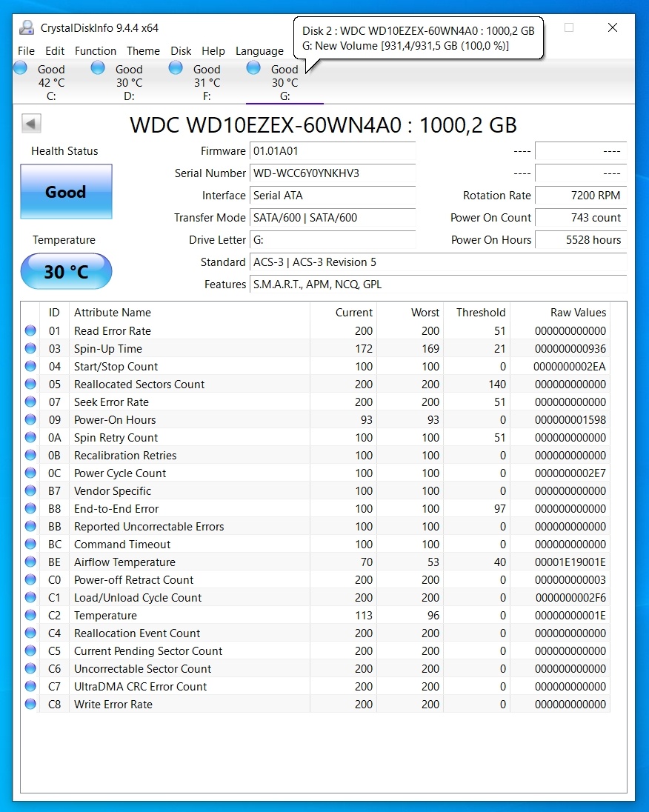Click the status dot for Reallocated Sectors Count

point(28,384)
